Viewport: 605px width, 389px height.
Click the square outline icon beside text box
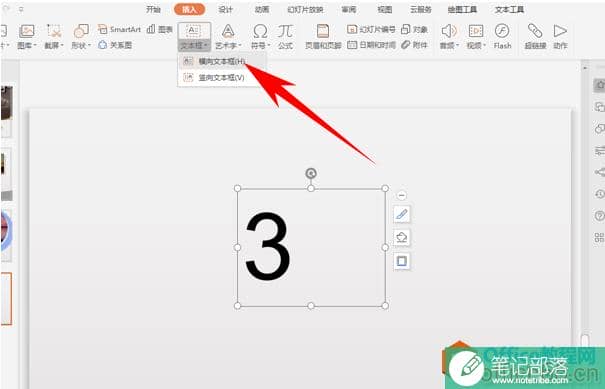point(402,261)
